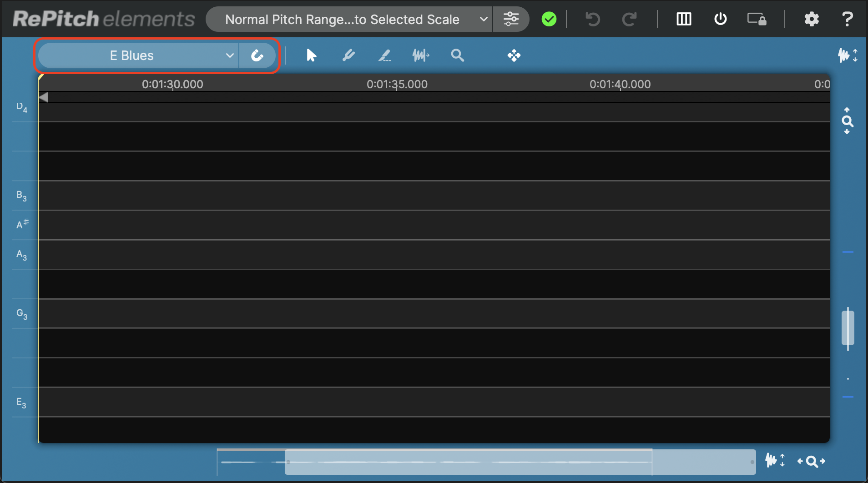The image size is (868, 483).
Task: Click the undo arrow
Action: (x=592, y=19)
